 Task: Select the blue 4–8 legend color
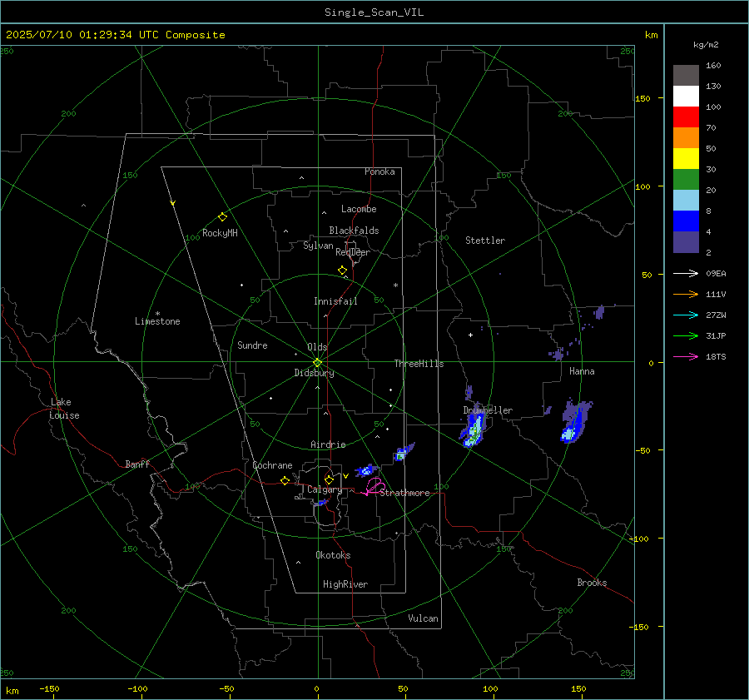click(686, 221)
